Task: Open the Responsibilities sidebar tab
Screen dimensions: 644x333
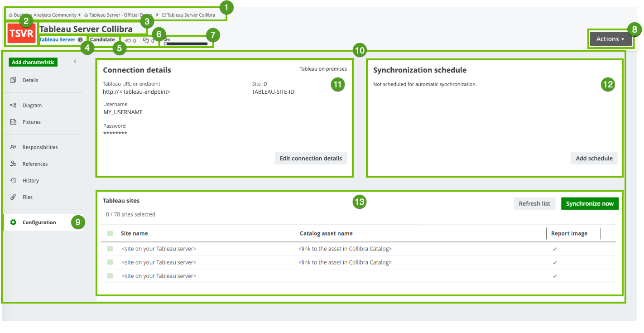Action: (x=40, y=147)
